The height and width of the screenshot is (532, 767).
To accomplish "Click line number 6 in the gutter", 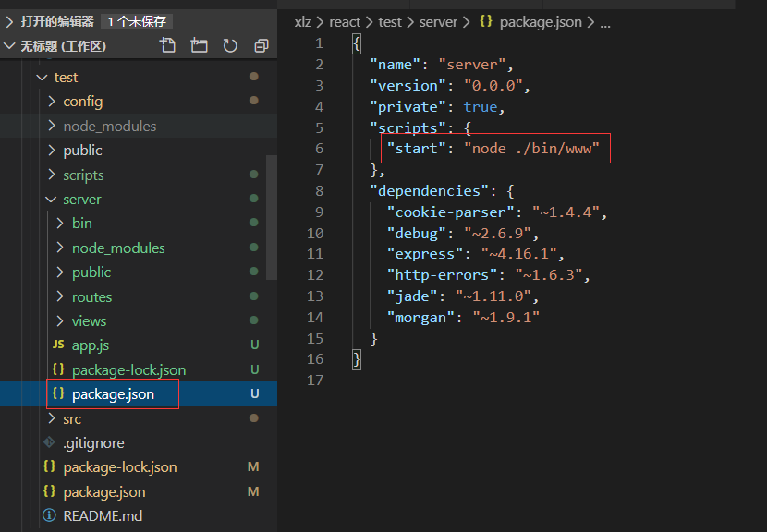I will pos(320,148).
